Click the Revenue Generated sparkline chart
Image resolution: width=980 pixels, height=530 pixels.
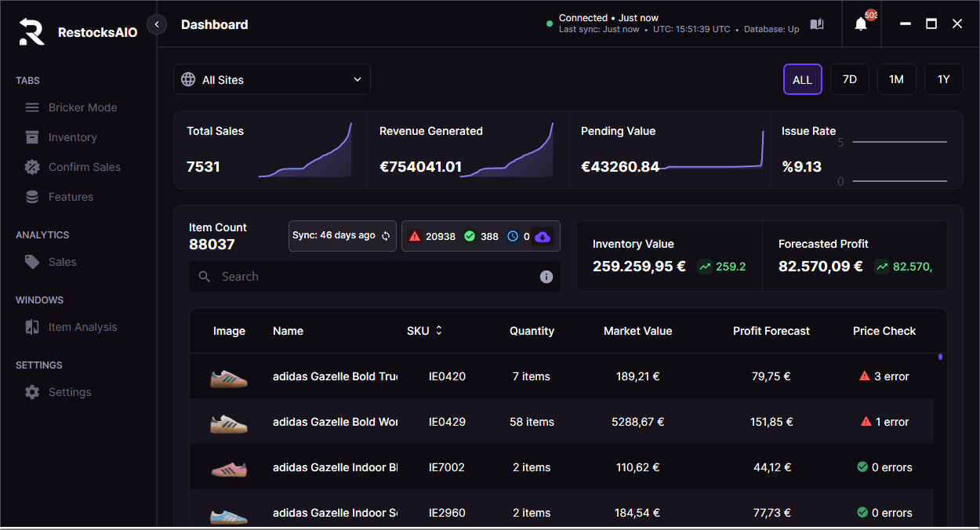[506, 150]
